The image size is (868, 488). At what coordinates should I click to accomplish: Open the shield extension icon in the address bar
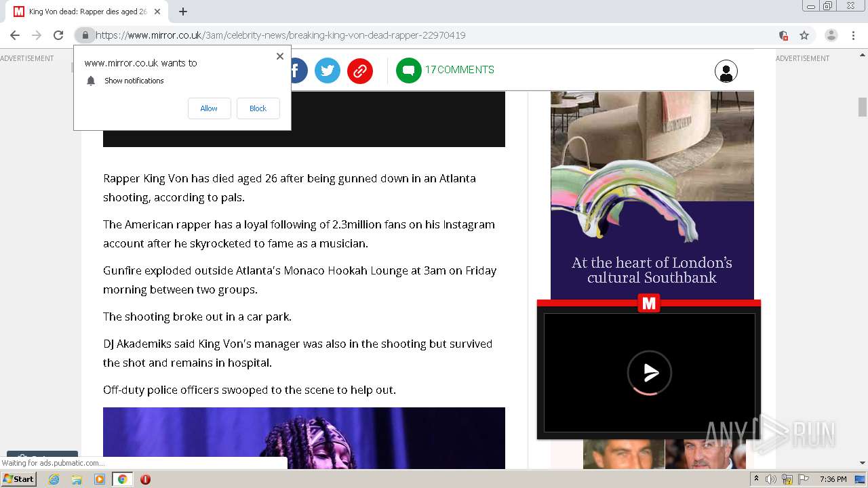click(783, 35)
